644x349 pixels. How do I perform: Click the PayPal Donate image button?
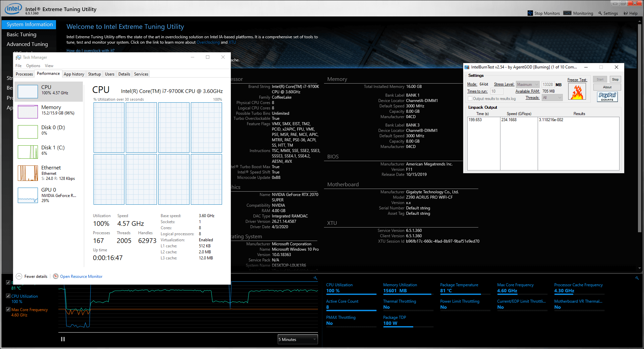click(607, 97)
